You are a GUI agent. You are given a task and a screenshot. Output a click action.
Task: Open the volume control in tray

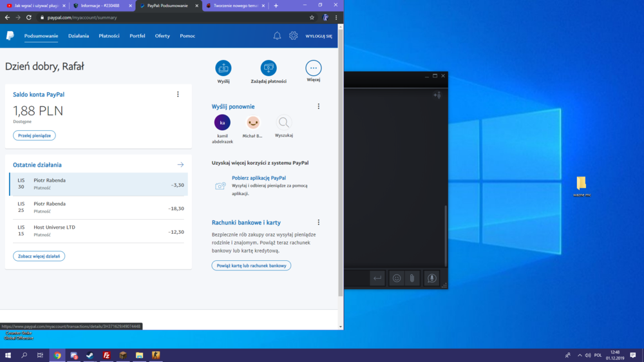coord(588,356)
